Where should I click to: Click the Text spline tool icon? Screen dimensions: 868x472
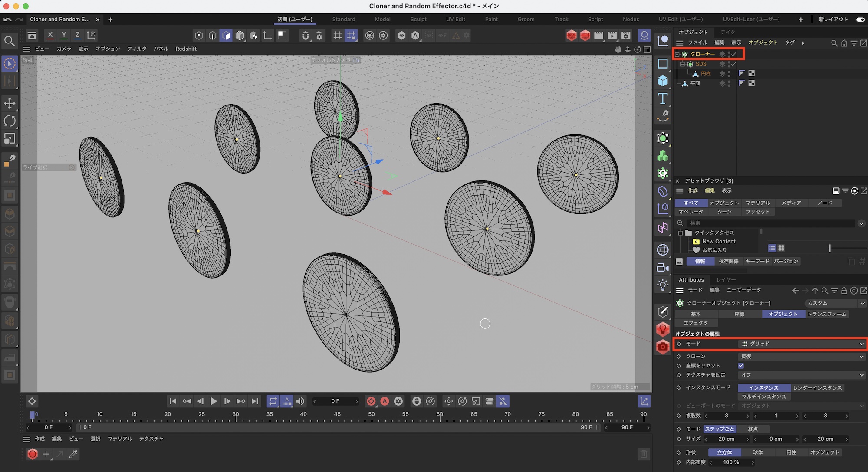click(x=663, y=99)
